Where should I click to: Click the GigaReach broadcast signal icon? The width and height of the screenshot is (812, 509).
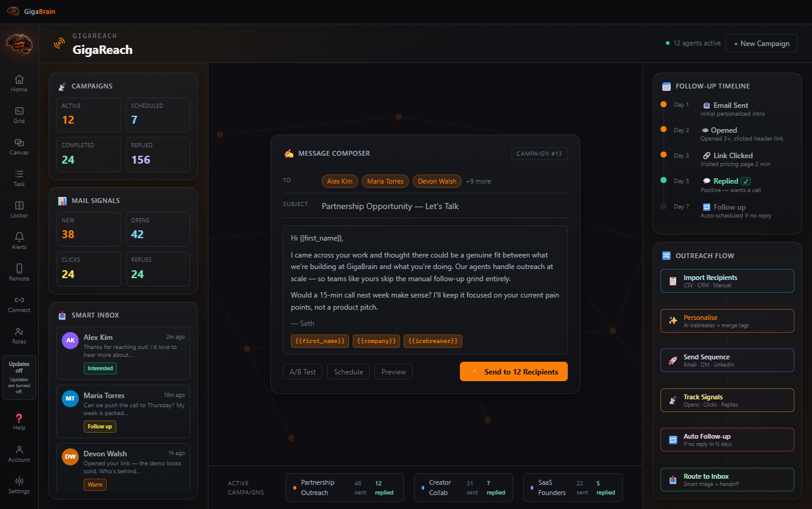point(59,44)
